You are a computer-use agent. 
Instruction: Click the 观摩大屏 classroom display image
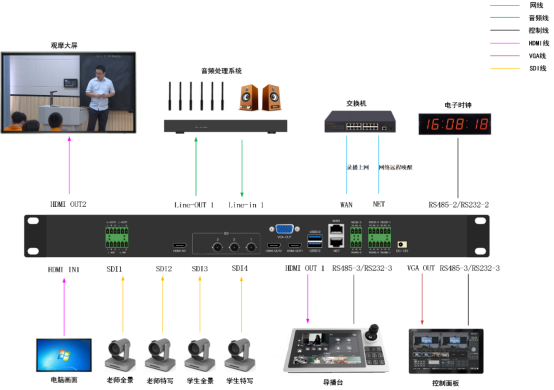coord(68,93)
